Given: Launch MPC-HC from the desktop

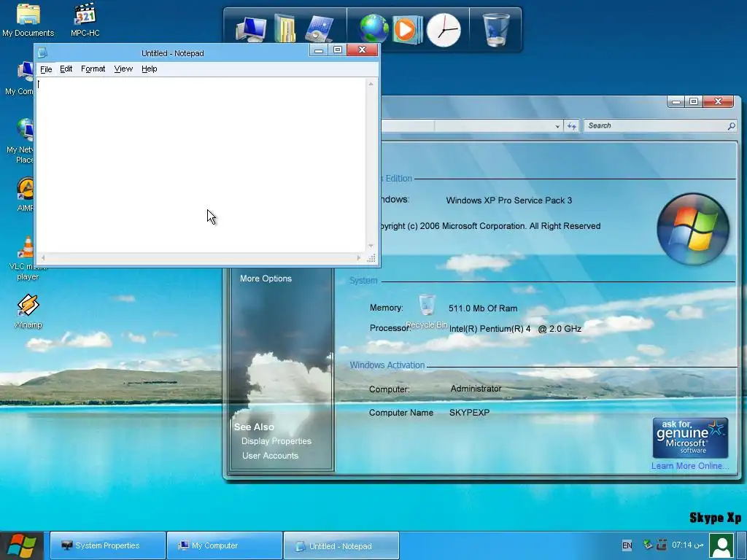Looking at the screenshot, I should point(85,20).
